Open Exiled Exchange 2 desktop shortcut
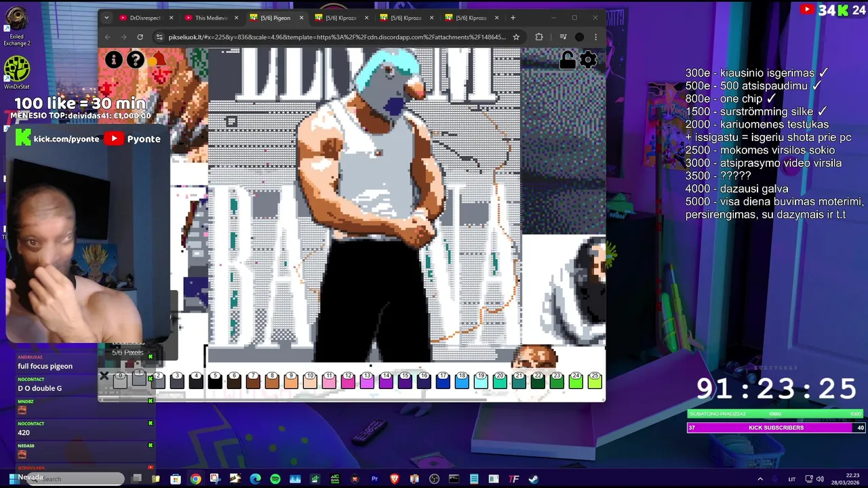This screenshot has width=868, height=488. click(16, 27)
